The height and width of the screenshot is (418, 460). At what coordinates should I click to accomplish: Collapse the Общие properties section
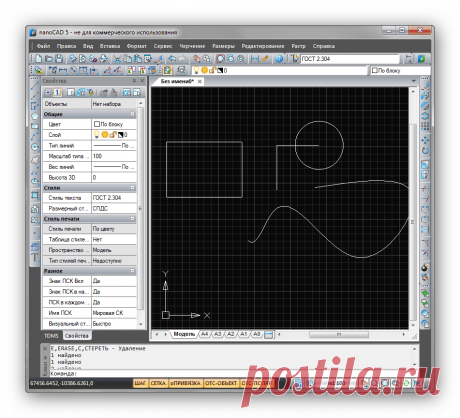132,114
